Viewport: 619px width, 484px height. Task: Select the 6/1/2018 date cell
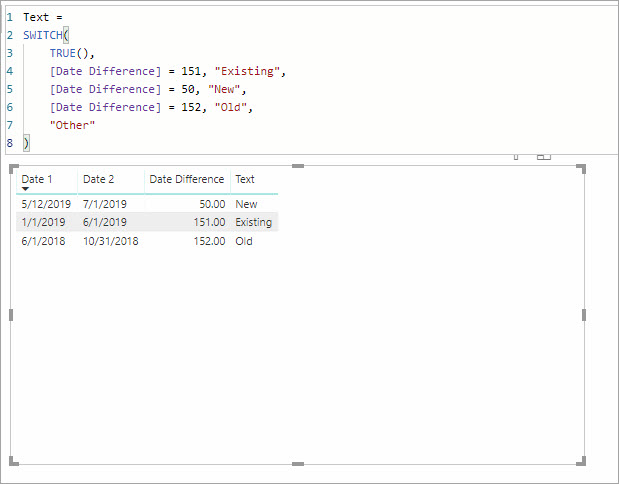point(43,241)
